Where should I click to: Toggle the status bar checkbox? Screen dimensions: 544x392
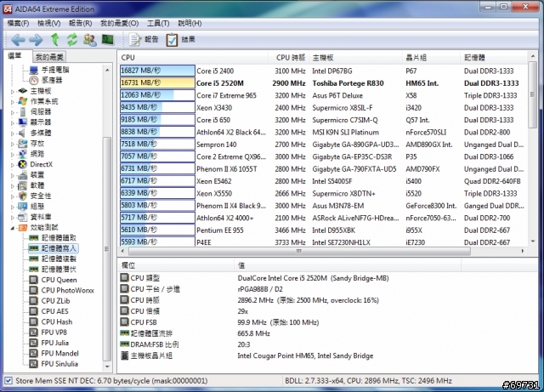(x=8, y=381)
